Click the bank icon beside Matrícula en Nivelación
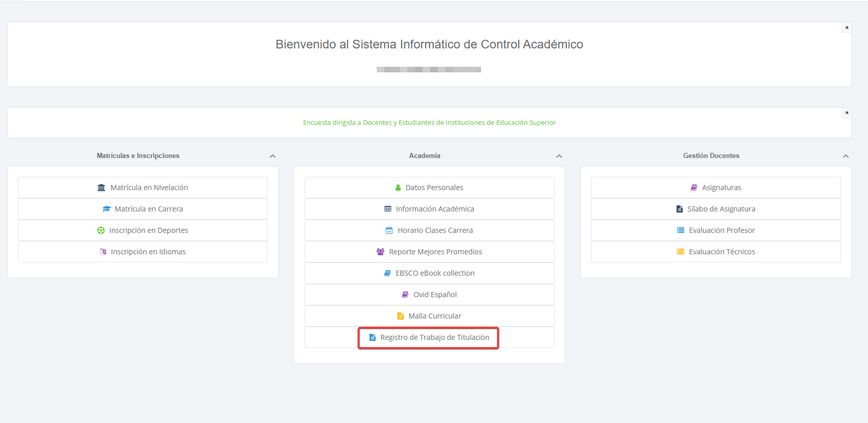Viewport: 868px width, 423px height. coord(101,188)
